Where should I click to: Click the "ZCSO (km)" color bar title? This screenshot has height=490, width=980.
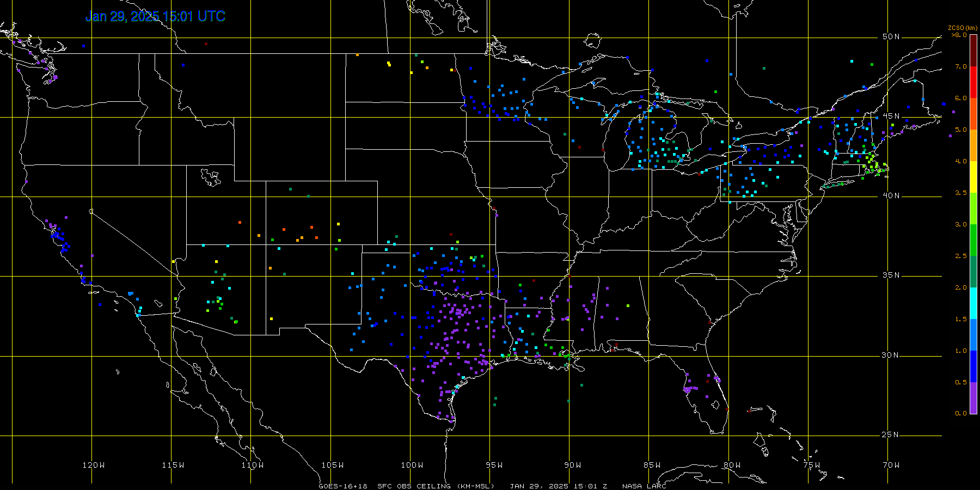point(963,28)
